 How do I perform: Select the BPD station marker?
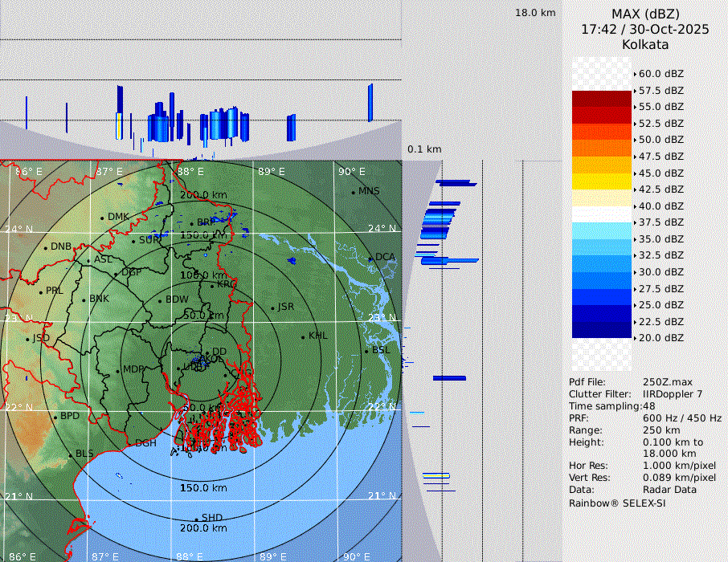pos(55,417)
